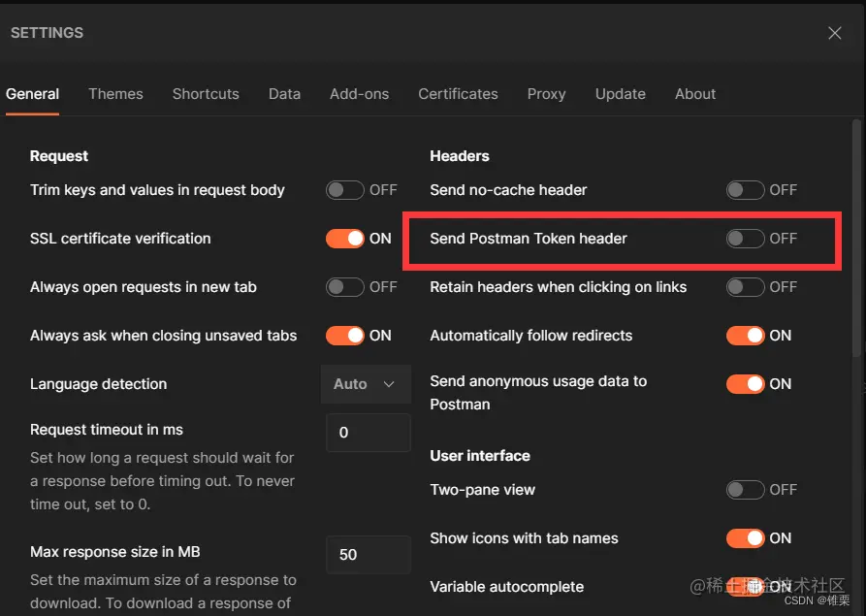The height and width of the screenshot is (616, 866).
Task: Open the Add-ons tab
Action: point(359,94)
